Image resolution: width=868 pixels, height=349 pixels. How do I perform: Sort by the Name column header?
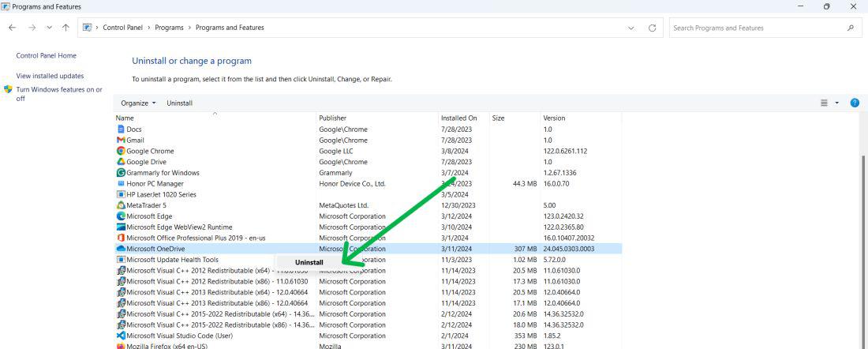click(x=215, y=118)
